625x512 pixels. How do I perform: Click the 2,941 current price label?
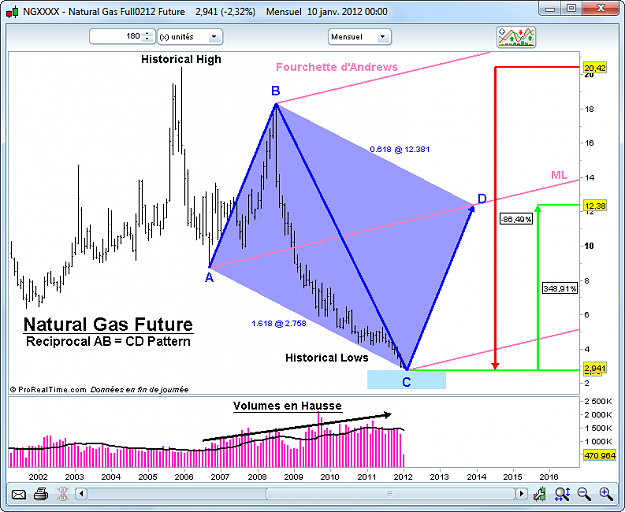(x=595, y=368)
